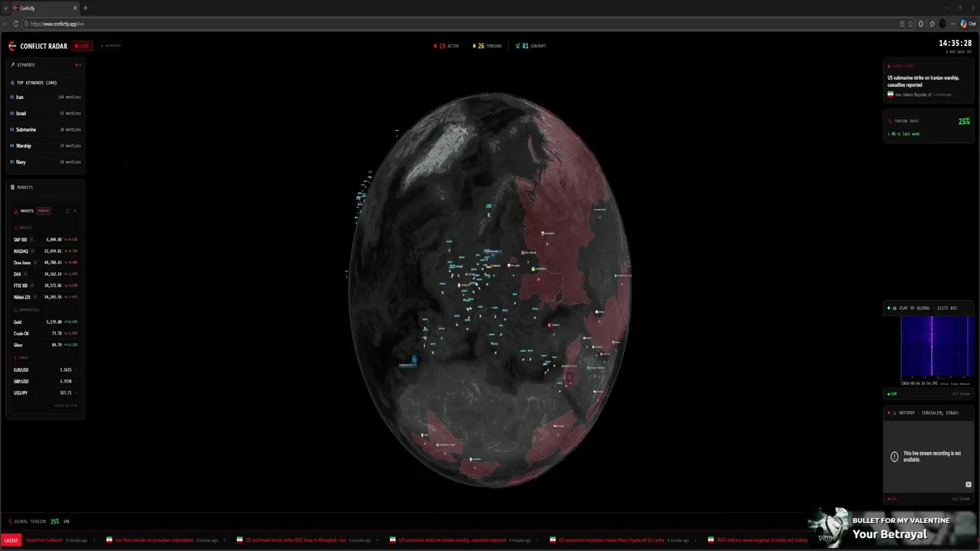Click the blue highlighted marker on the globe
This screenshot has height=551, width=980.
pos(414,360)
